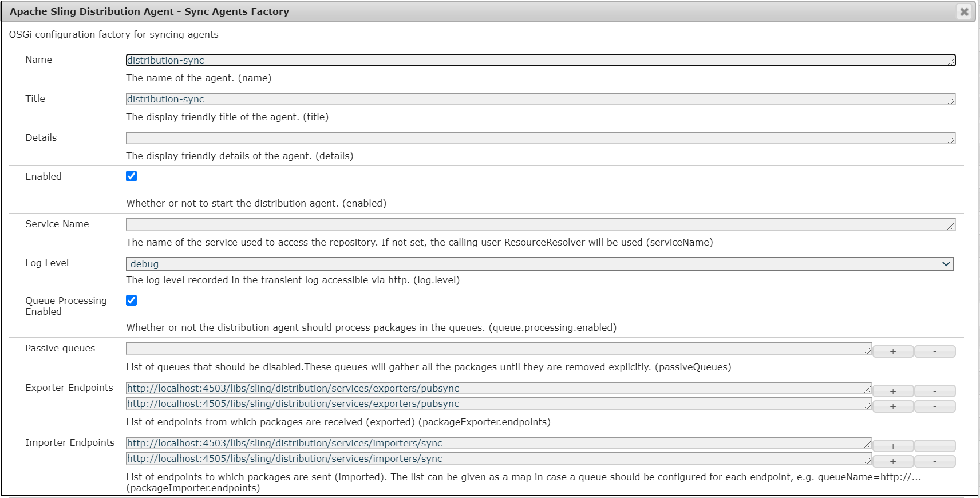
Task: Remove the 4503 exporter endpoint row
Action: 935,391
